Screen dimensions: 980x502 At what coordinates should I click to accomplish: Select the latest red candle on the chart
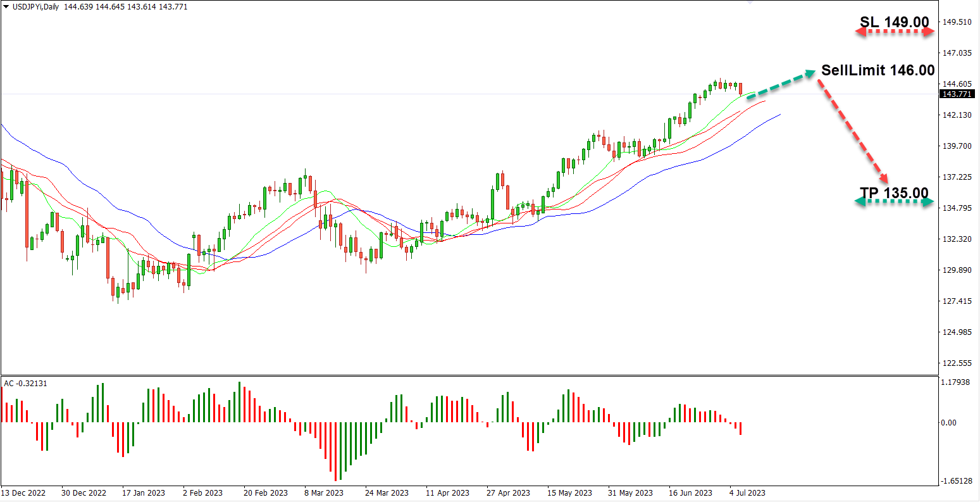[x=740, y=89]
